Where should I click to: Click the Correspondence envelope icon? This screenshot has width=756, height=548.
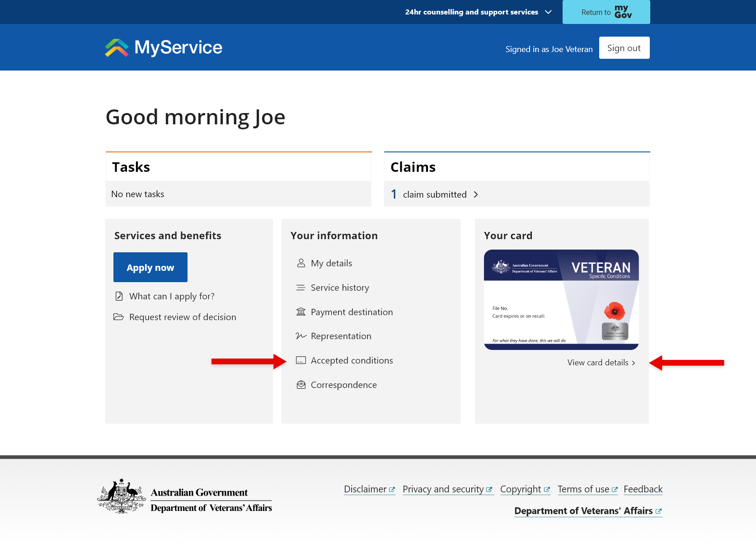301,385
